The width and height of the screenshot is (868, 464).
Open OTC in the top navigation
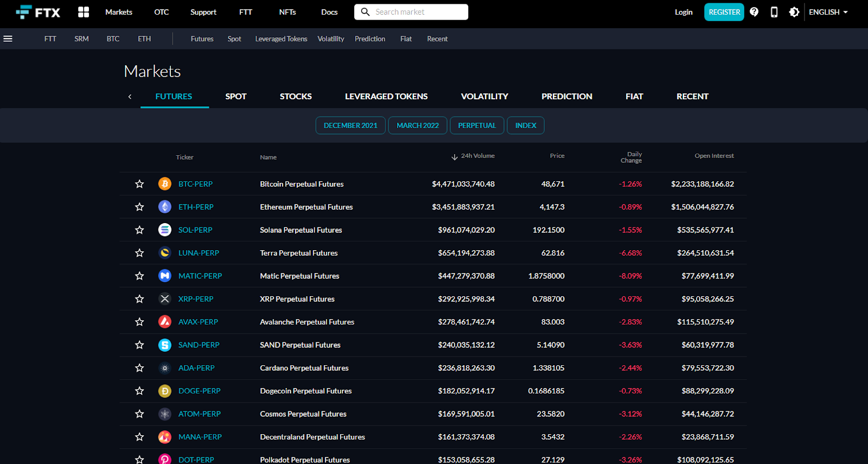[162, 12]
